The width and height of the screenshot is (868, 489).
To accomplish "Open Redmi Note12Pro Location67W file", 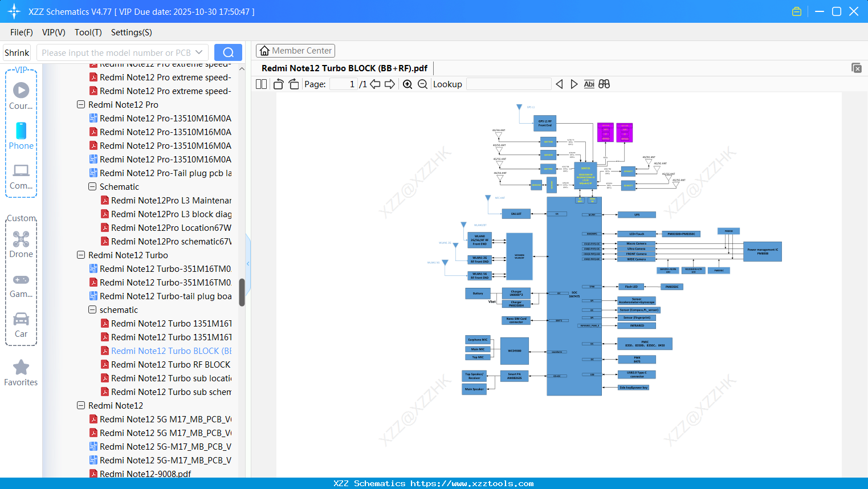I will 171,228.
